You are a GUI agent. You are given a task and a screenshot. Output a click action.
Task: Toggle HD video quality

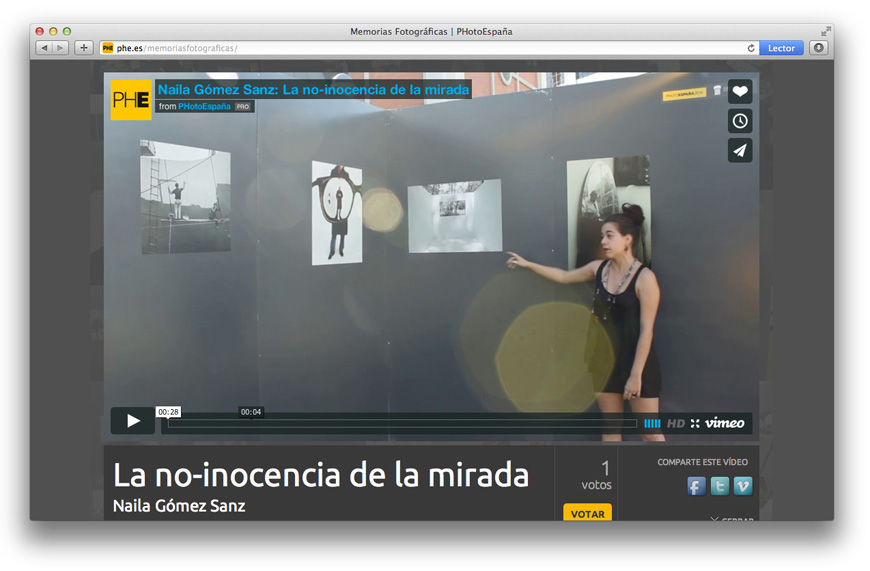pos(676,423)
